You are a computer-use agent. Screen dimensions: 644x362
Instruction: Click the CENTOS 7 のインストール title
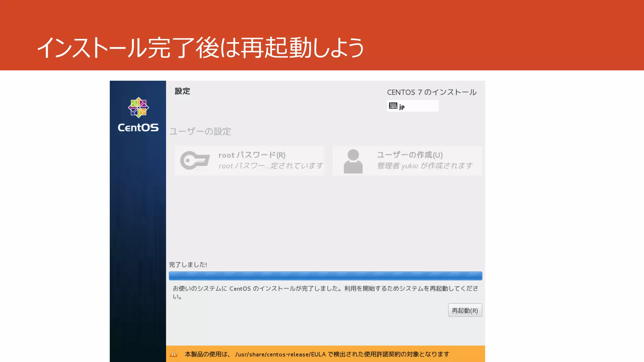tap(432, 92)
